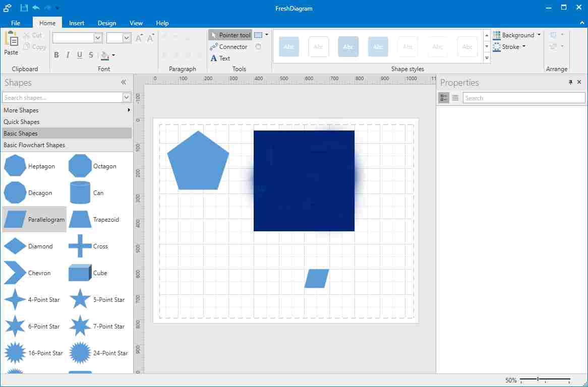The image size is (588, 387).
Task: Click the Paste button
Action: point(11,43)
